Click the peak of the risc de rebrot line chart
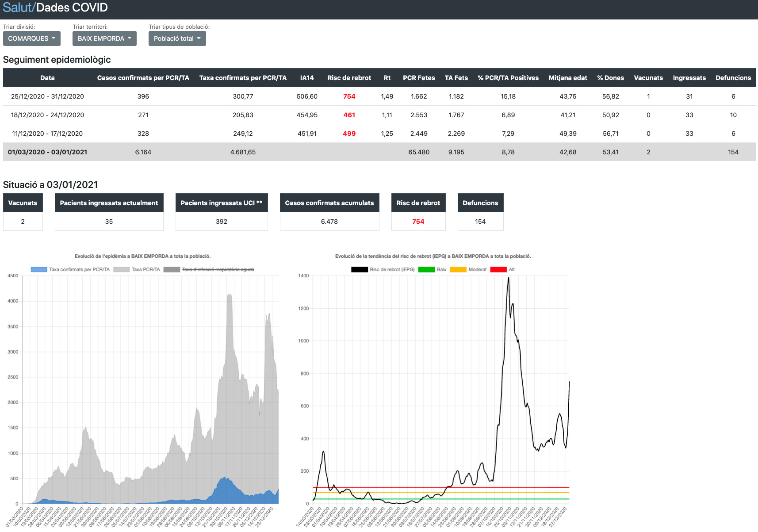This screenshot has width=758, height=532. tap(509, 278)
